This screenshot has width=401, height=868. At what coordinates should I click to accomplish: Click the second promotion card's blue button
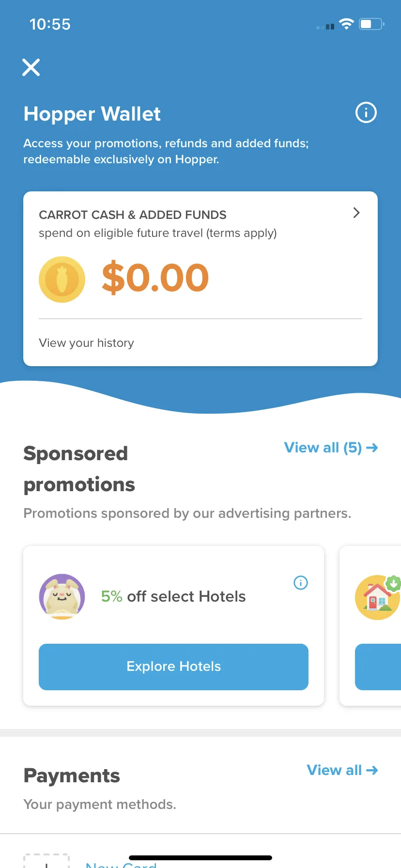pos(378,667)
